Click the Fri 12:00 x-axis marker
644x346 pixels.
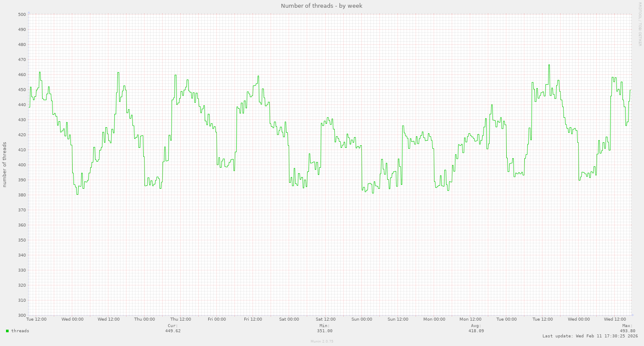pyautogui.click(x=253, y=319)
